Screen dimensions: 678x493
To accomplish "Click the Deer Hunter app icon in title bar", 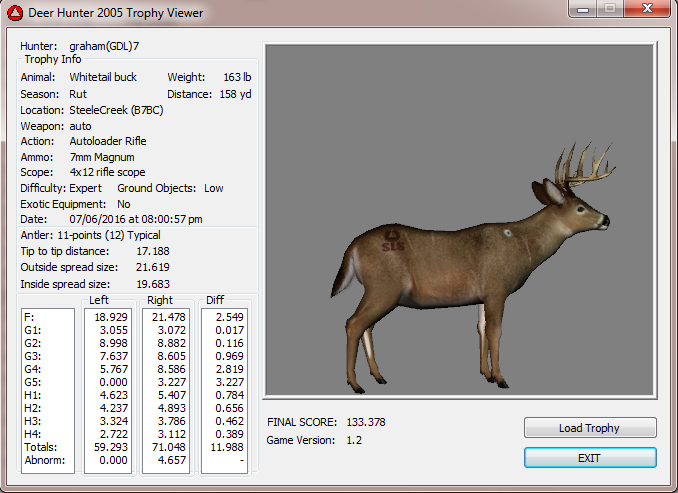I will 14,13.
